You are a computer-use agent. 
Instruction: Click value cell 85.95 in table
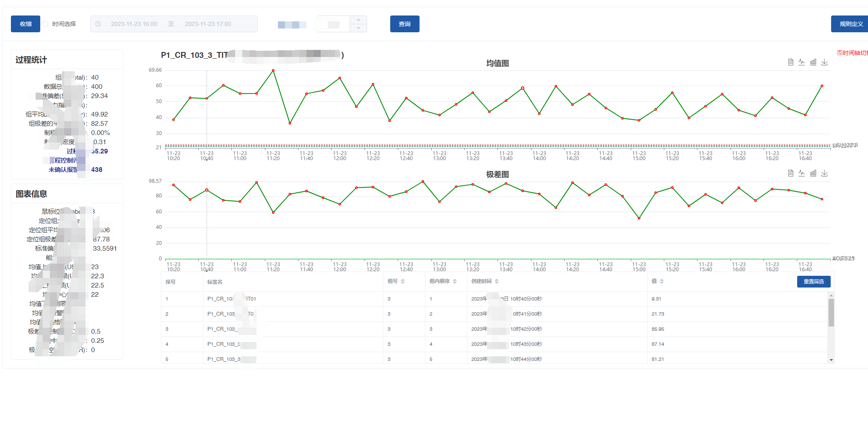pos(658,329)
